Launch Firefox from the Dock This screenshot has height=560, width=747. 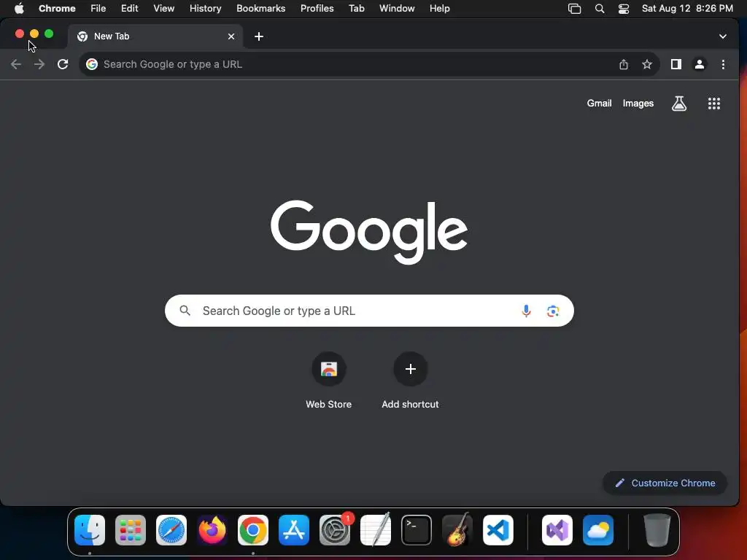[x=212, y=530]
